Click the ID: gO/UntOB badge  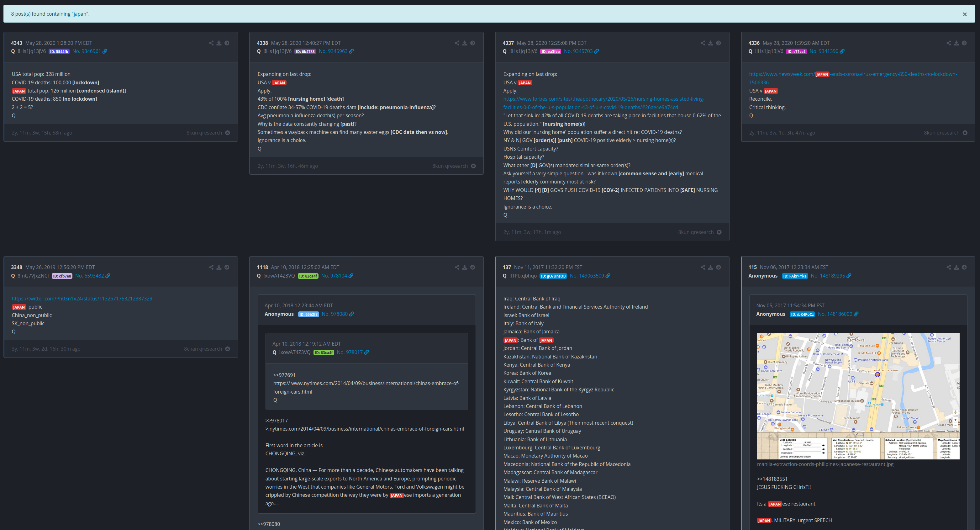pyautogui.click(x=553, y=276)
